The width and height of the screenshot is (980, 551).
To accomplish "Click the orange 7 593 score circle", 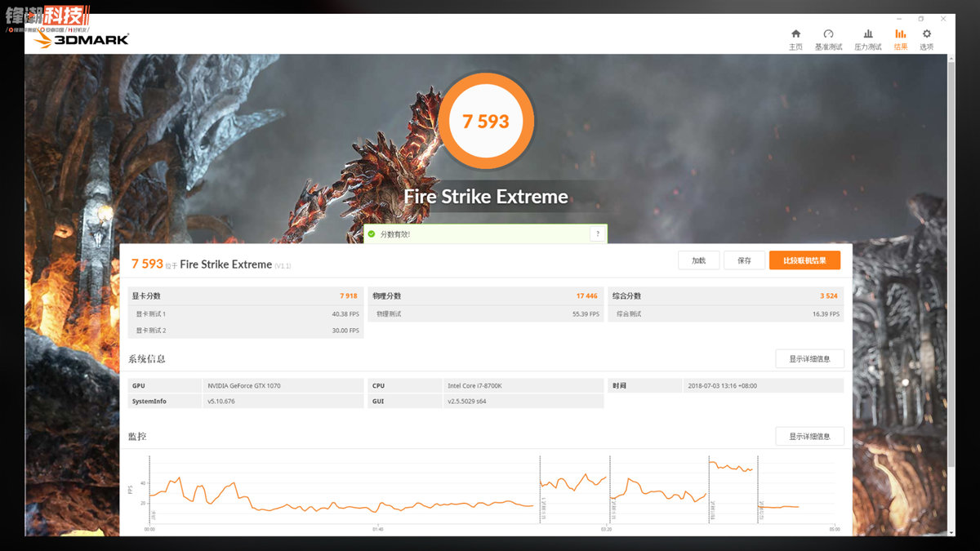I will tap(486, 121).
